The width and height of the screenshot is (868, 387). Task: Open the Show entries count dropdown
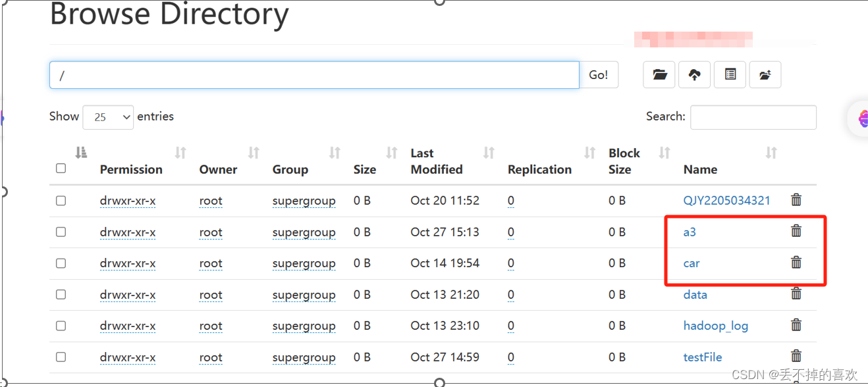click(x=108, y=117)
